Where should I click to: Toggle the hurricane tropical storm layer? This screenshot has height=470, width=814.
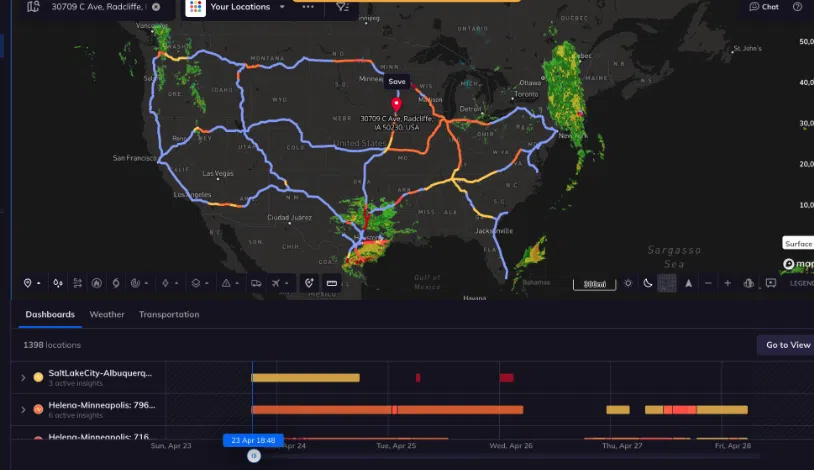click(x=116, y=283)
